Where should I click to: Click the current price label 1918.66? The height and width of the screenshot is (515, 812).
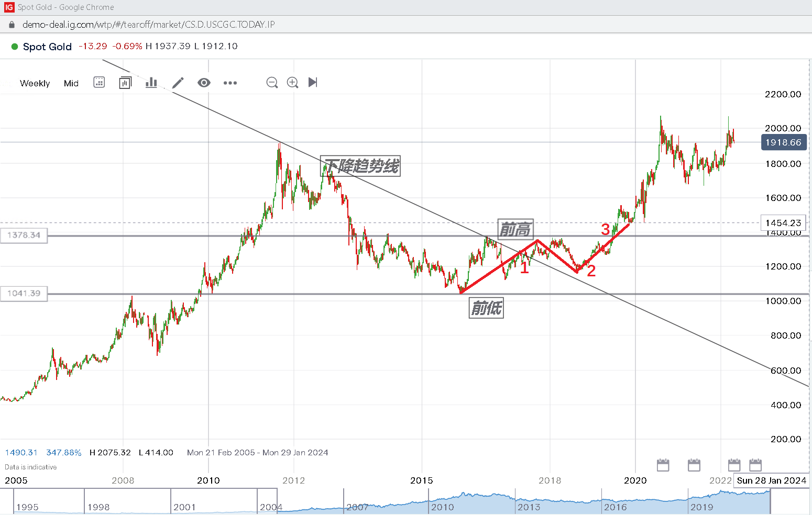click(x=783, y=142)
